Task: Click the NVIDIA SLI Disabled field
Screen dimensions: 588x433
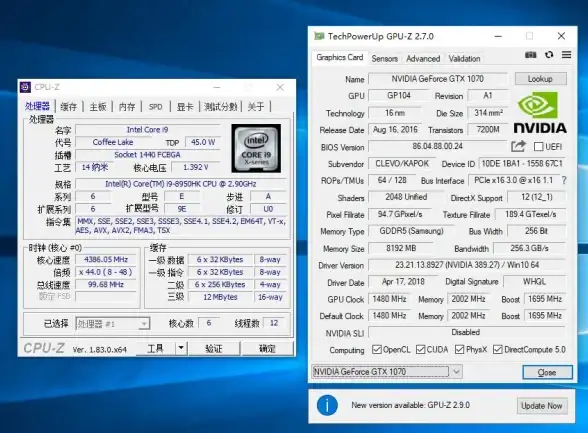Action: click(467, 332)
